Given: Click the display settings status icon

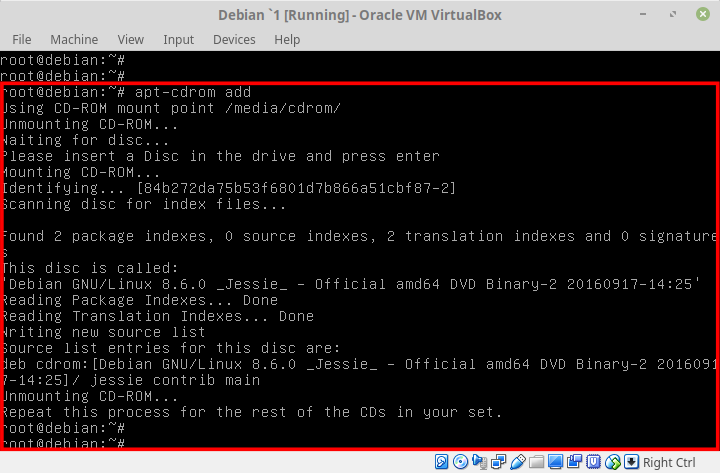Looking at the screenshot, I should pos(555,462).
